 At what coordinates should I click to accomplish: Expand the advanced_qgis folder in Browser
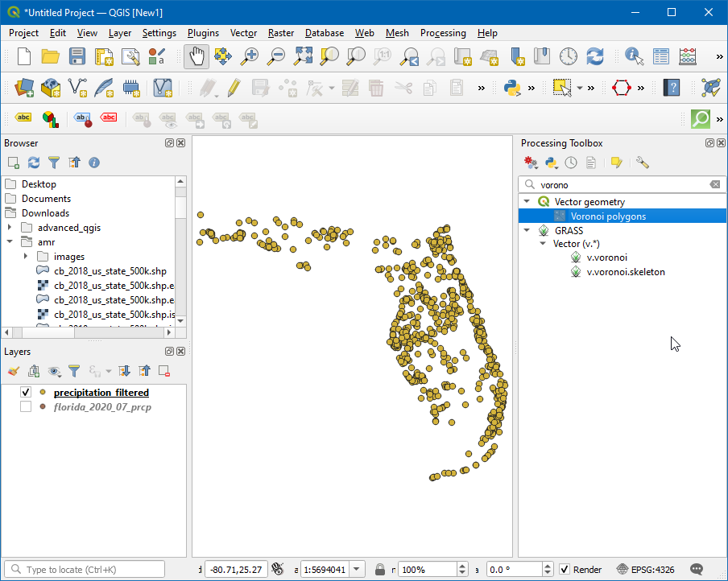10,228
